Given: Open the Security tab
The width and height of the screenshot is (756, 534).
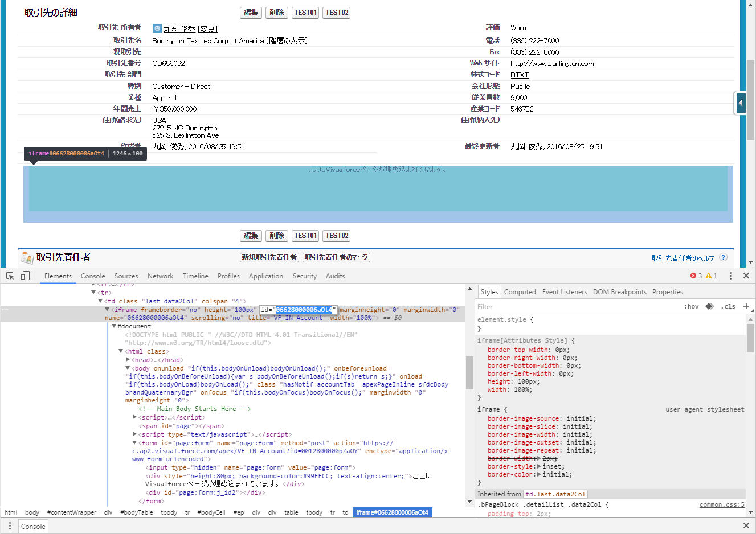Looking at the screenshot, I should pyautogui.click(x=305, y=276).
